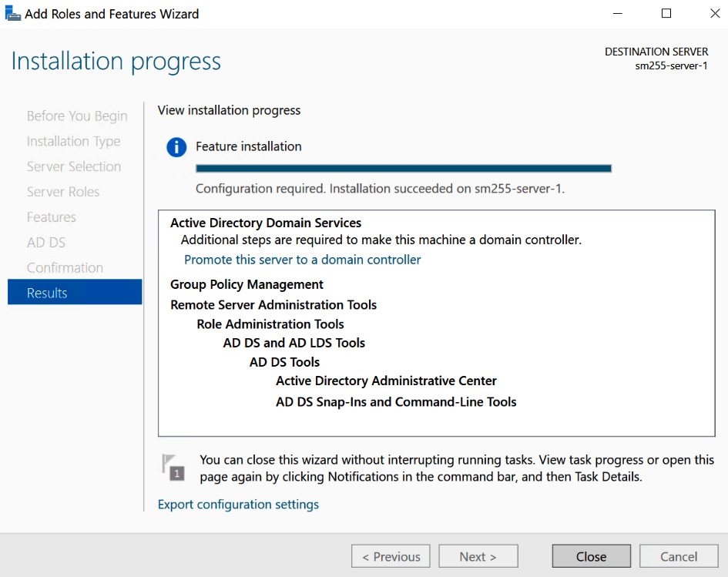The width and height of the screenshot is (728, 577).
Task: Minimize the Add Roles and Features Wizard window
Action: point(618,13)
